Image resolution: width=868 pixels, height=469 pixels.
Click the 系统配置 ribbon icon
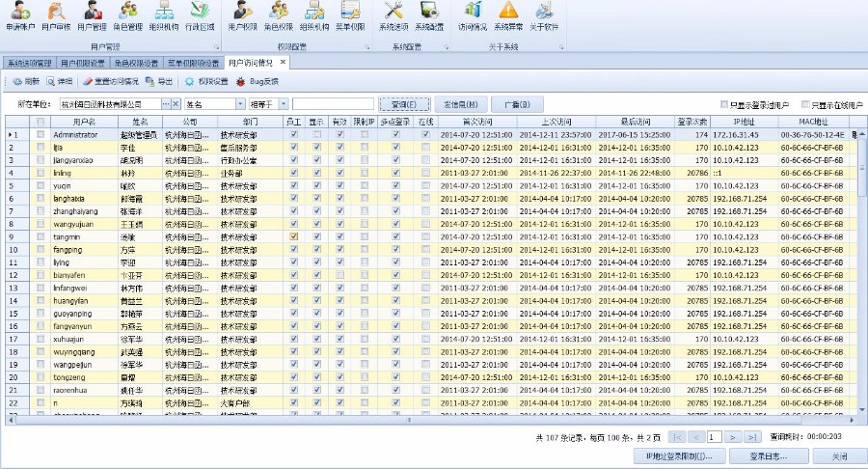[429, 16]
